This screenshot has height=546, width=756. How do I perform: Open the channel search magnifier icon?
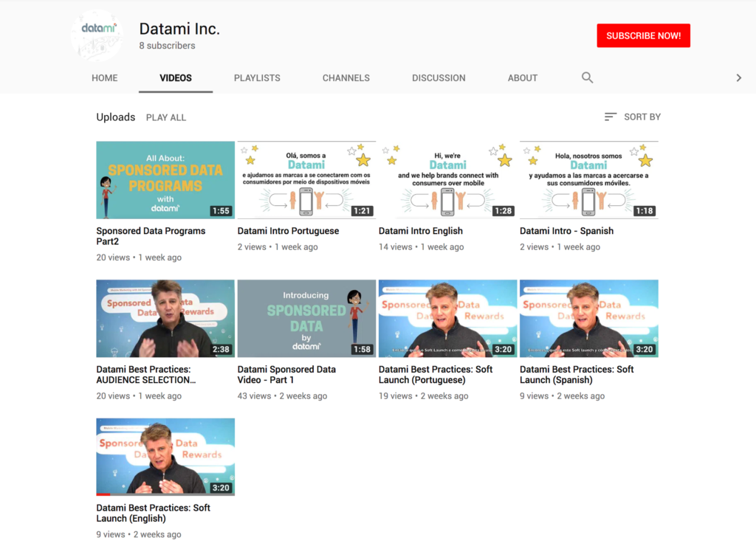tap(587, 77)
